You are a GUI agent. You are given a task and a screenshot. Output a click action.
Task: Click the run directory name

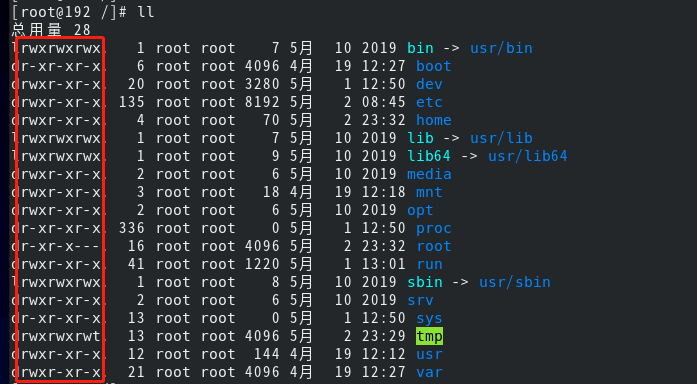(x=429, y=264)
